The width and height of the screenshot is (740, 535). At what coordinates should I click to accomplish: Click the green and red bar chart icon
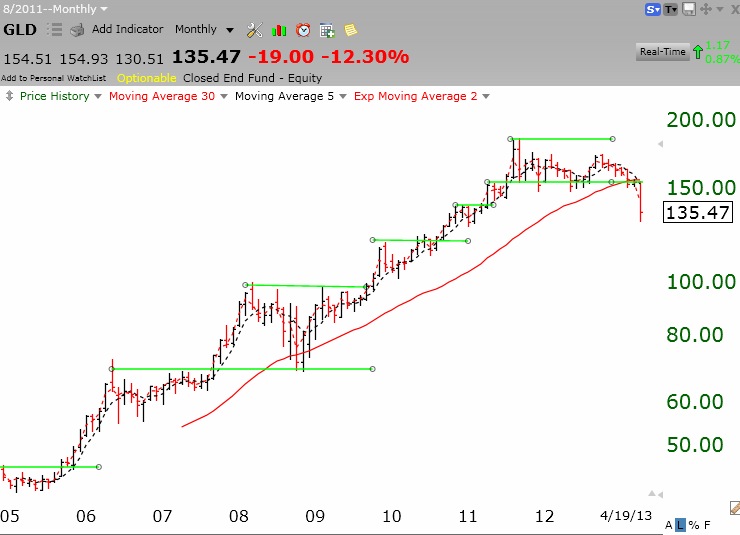tap(280, 30)
